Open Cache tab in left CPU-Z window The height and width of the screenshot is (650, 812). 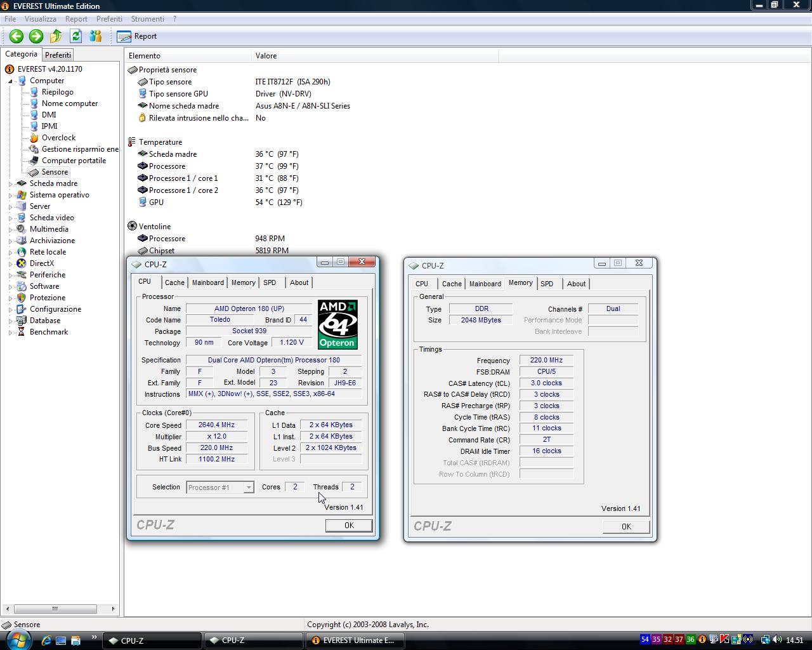pos(174,283)
